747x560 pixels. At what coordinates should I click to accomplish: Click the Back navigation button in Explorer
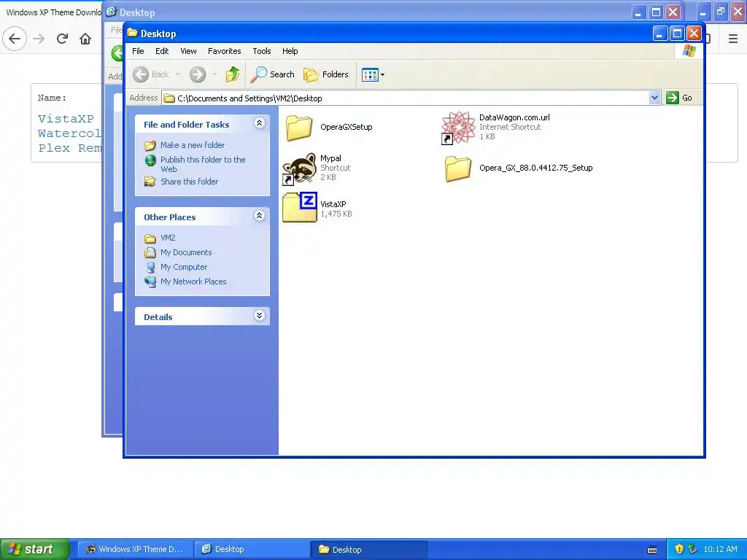tap(151, 74)
